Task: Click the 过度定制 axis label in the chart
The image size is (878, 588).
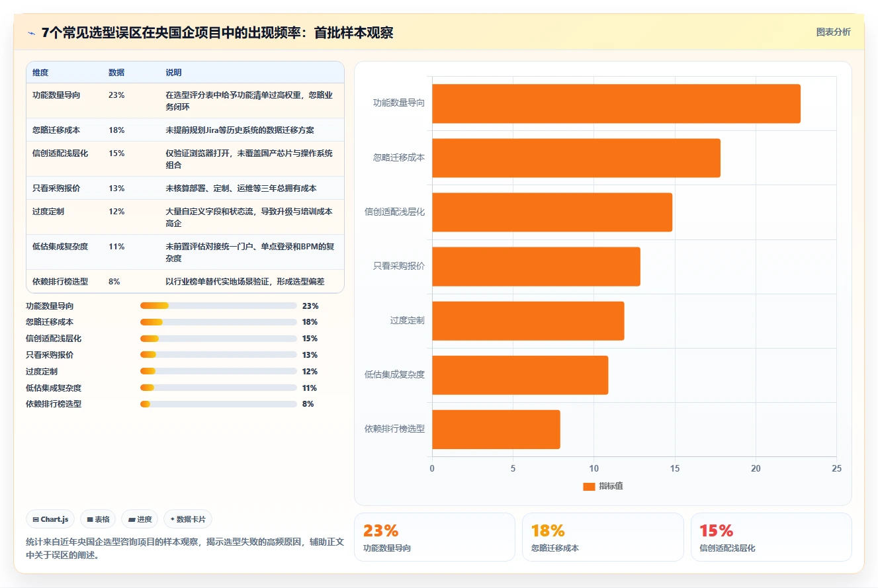Action: click(x=407, y=320)
